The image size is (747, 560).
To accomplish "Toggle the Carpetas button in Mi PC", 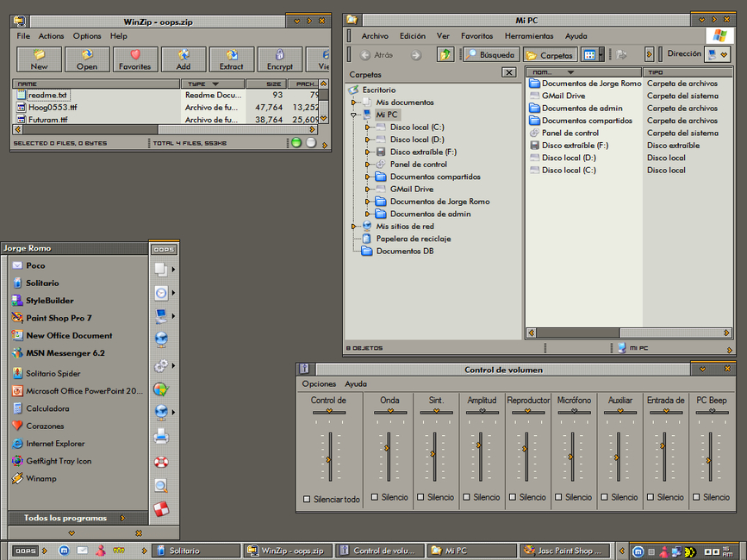I will tap(551, 55).
